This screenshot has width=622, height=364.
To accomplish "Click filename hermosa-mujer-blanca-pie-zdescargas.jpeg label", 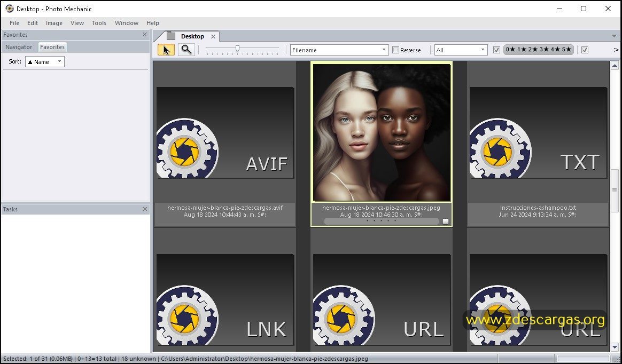I will (381, 208).
